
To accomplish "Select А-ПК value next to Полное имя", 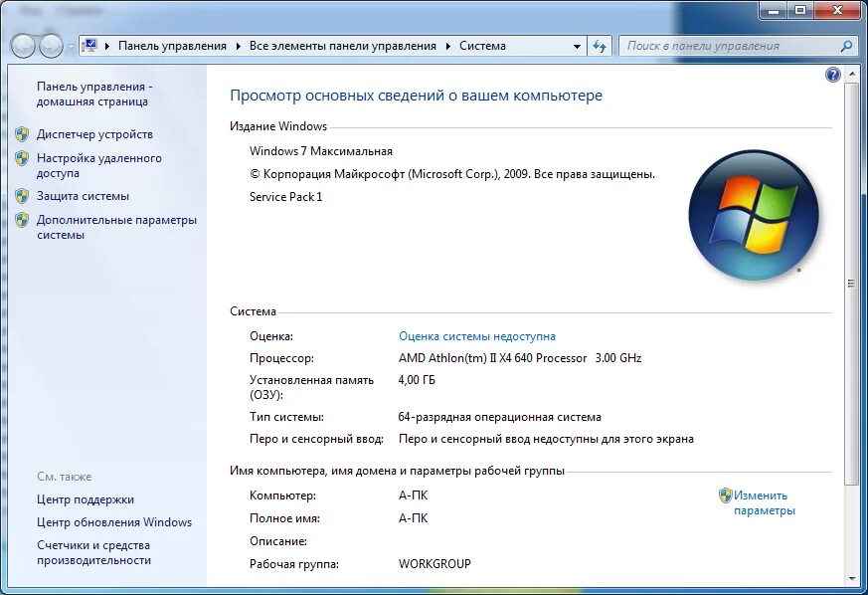I will pyautogui.click(x=413, y=518).
